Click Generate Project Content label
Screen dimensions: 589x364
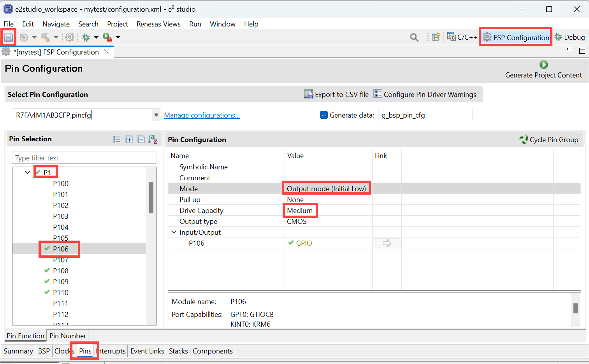(x=543, y=75)
